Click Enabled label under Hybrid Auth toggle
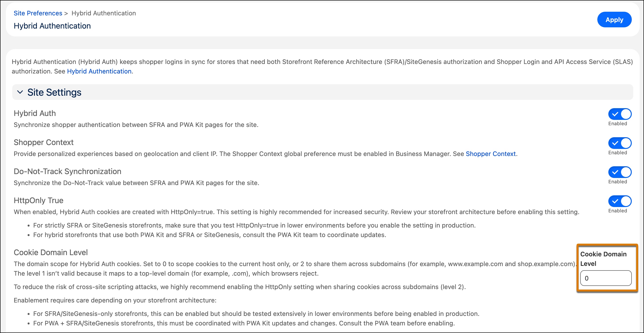 point(618,124)
